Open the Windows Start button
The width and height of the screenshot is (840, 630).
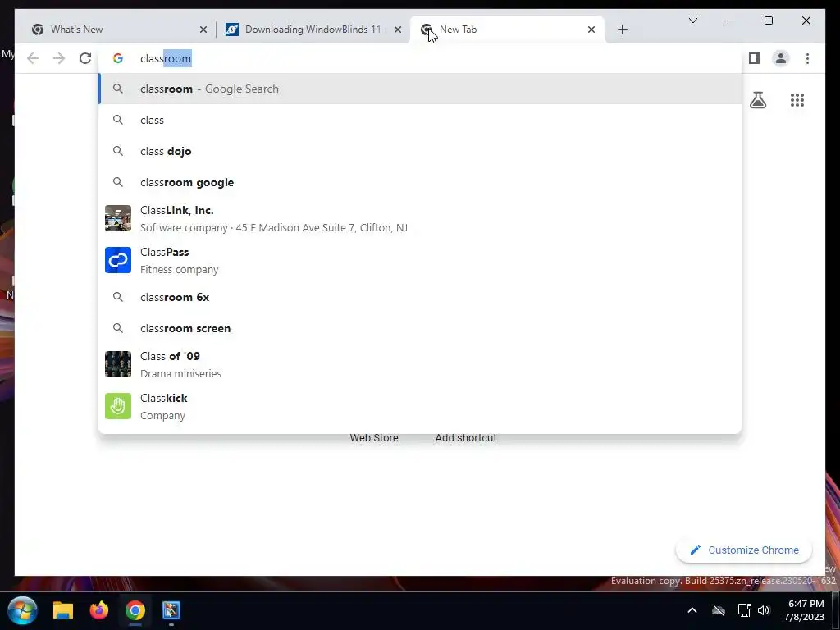click(x=22, y=610)
